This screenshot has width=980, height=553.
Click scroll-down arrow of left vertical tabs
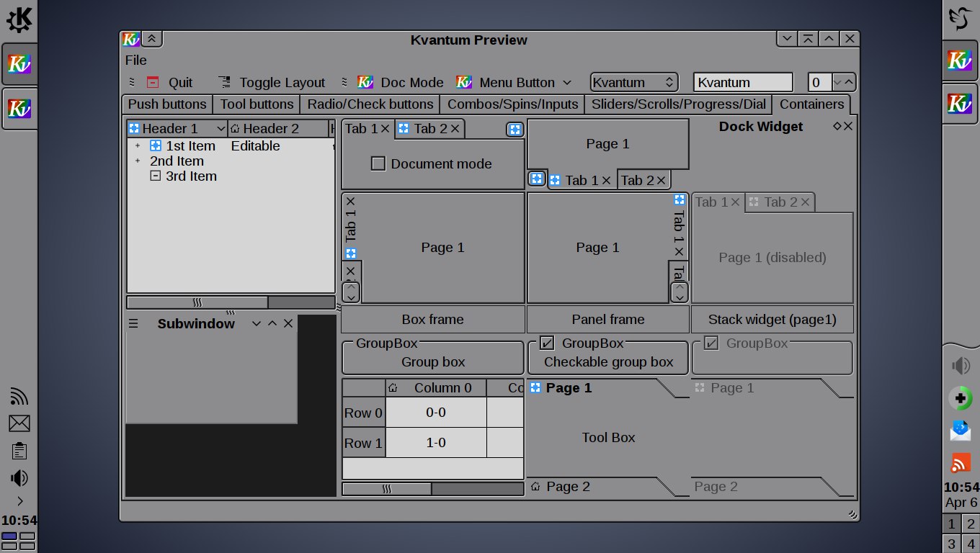pyautogui.click(x=351, y=297)
